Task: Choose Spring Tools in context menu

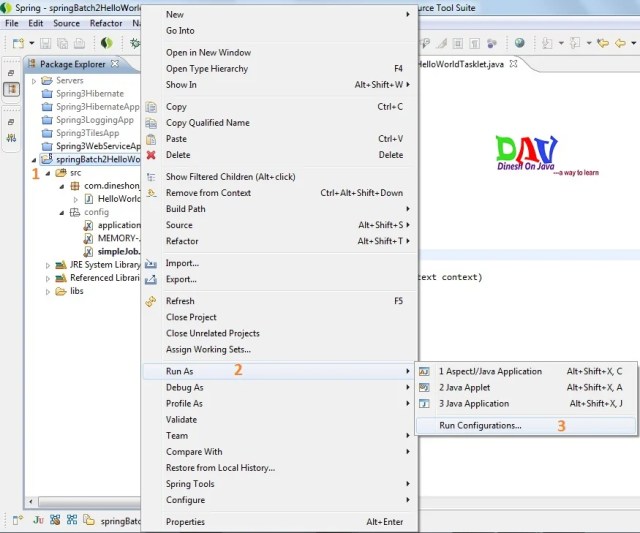Action: click(x=279, y=484)
